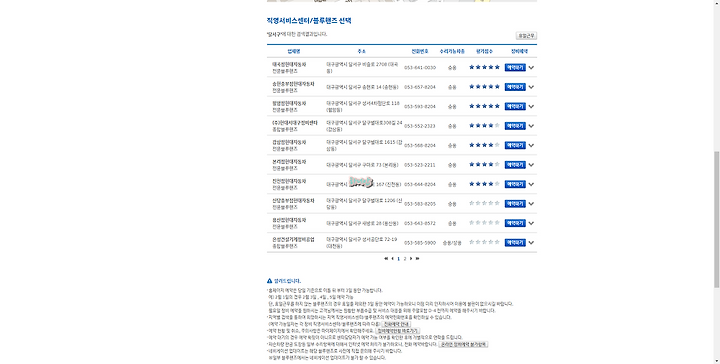Click 예약하기 for shop 053-593-8204
Image resolution: width=720 pixels, height=364 pixels.
tap(515, 106)
